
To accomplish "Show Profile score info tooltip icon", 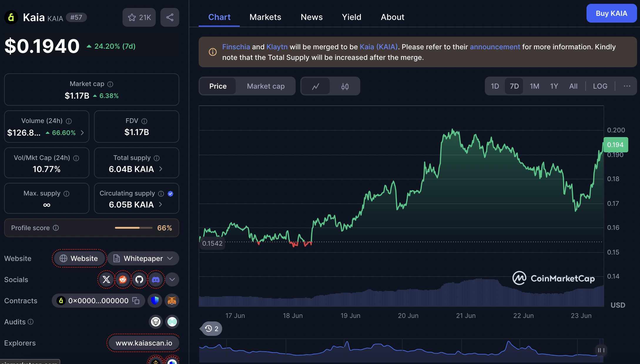I will 56,228.
